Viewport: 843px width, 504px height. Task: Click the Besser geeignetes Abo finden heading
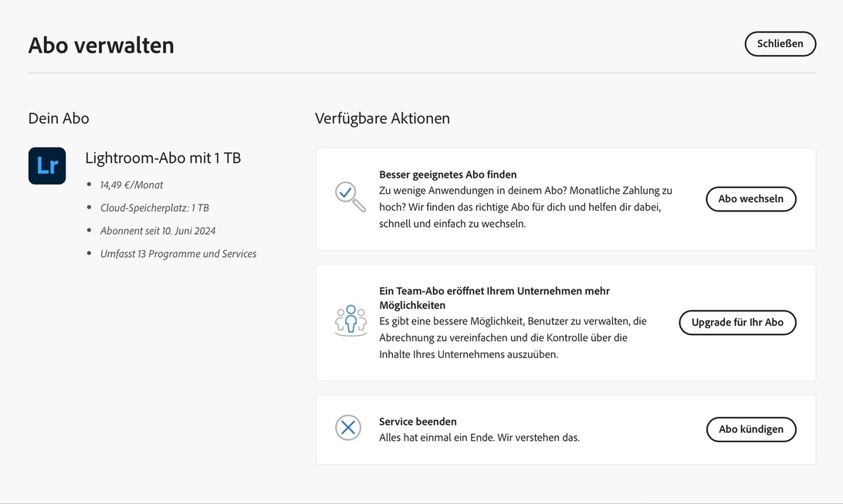pos(448,174)
